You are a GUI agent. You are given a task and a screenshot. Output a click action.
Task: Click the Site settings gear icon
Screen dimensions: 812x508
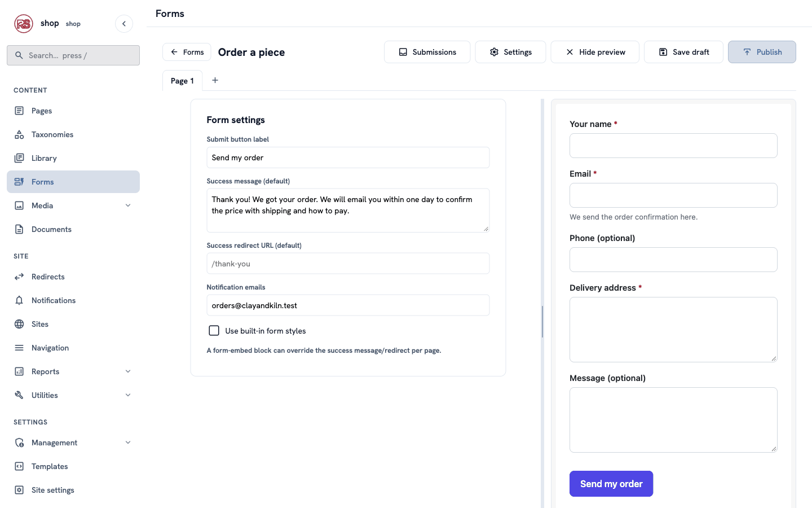point(19,490)
